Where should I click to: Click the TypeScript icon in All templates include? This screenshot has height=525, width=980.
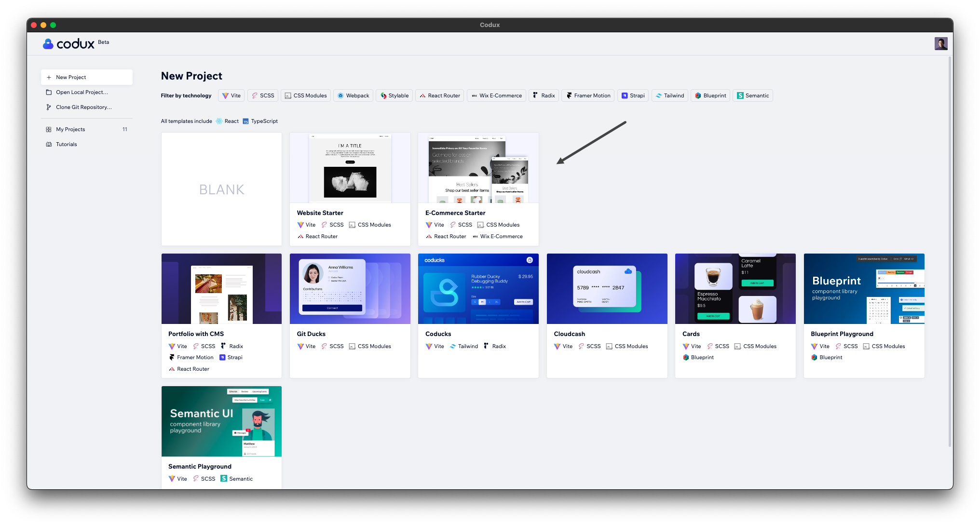[x=245, y=121]
